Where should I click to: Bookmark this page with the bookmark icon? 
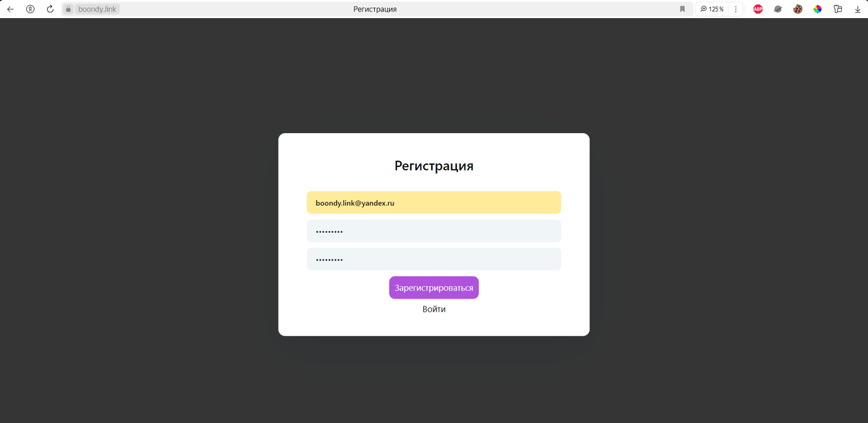(x=682, y=9)
